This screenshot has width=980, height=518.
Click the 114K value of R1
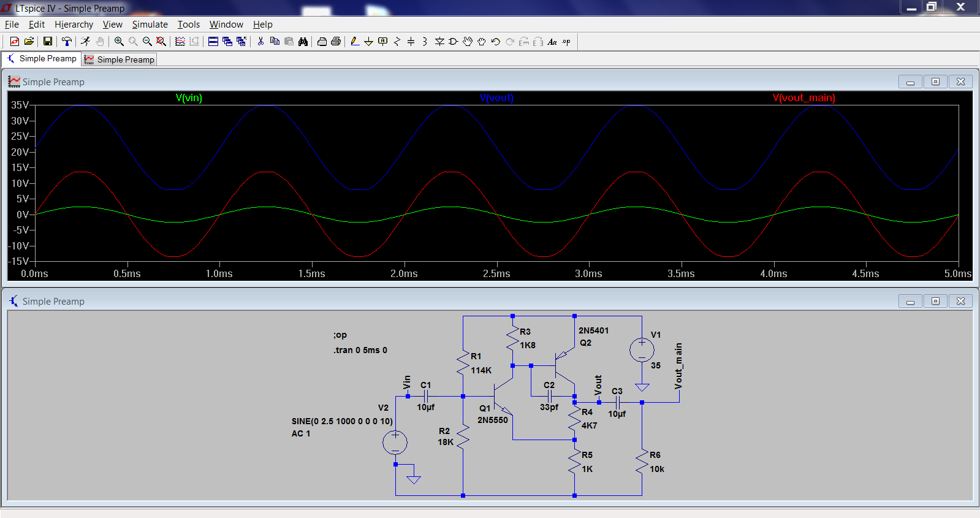481,370
